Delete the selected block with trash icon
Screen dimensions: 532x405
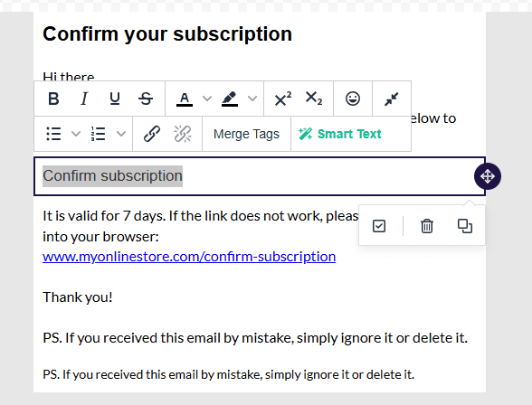(x=427, y=226)
